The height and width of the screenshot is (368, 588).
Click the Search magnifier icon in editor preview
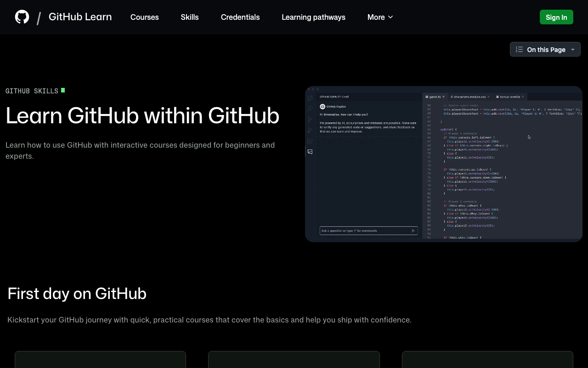point(310,109)
